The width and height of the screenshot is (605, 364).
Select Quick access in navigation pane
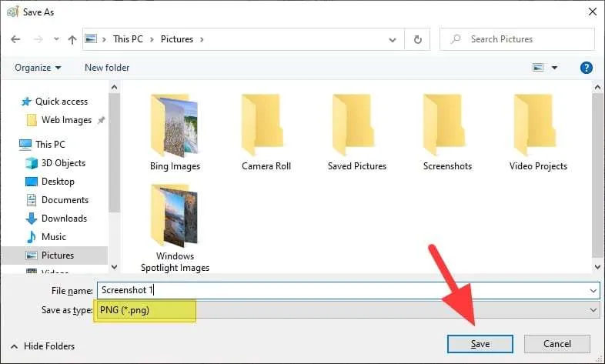click(x=62, y=102)
